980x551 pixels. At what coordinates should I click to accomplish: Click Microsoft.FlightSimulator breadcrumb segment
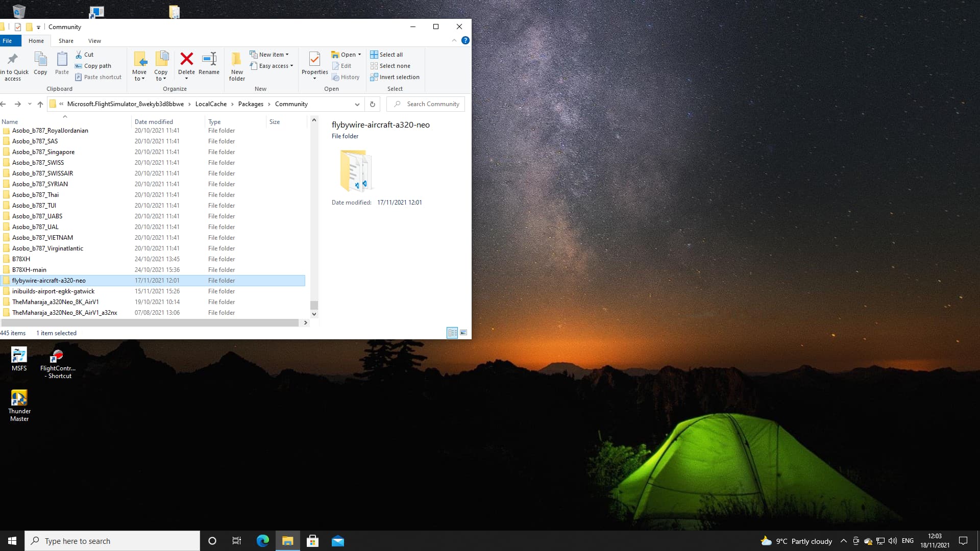pyautogui.click(x=126, y=104)
